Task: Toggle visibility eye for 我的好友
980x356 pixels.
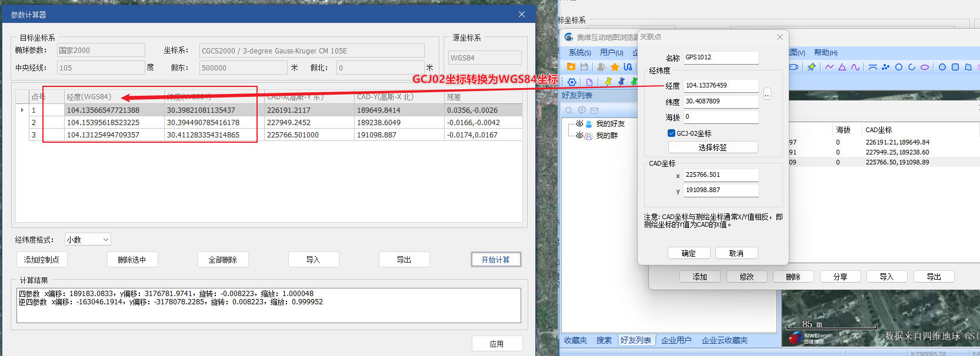Action: [x=579, y=124]
